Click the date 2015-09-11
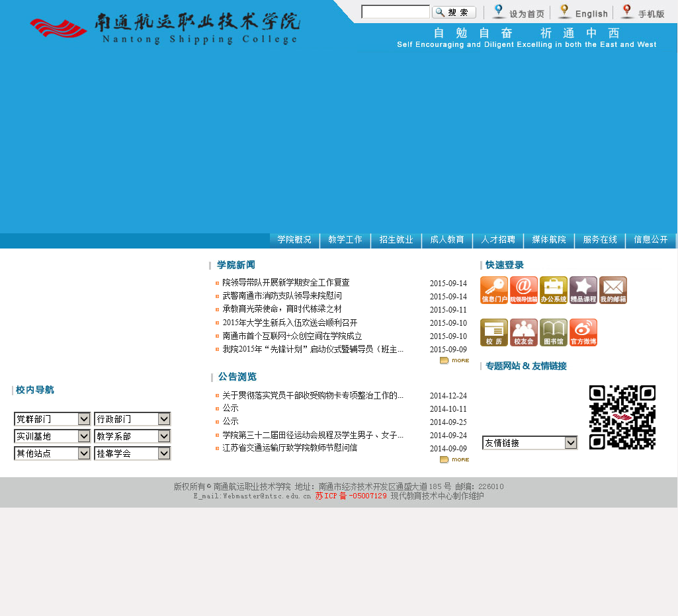This screenshot has width=678, height=616. point(448,310)
